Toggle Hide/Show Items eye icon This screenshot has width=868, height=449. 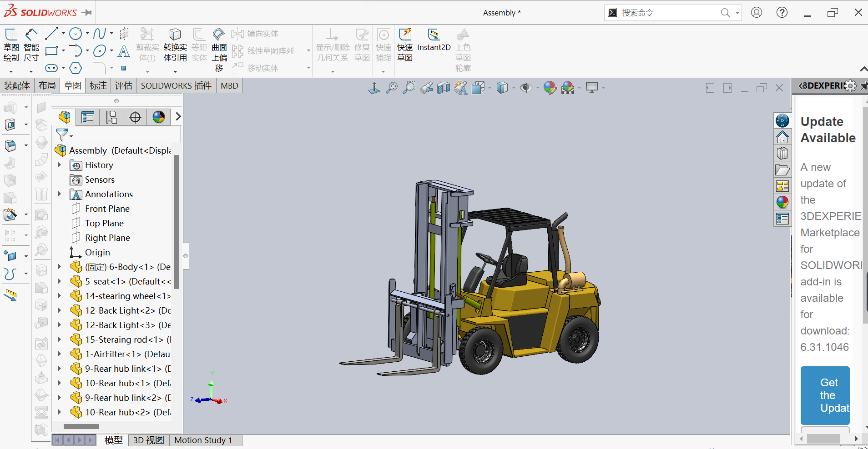526,88
